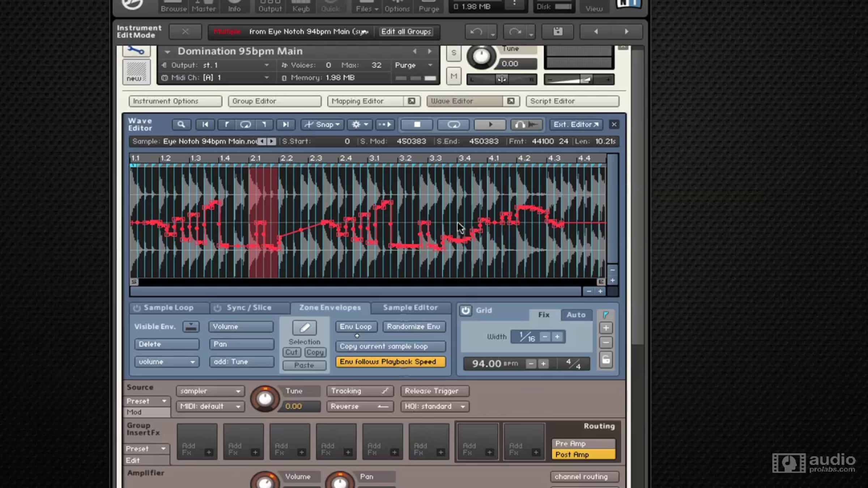The image size is (868, 488).
Task: Open the Snap dropdown menu
Action: [323, 124]
